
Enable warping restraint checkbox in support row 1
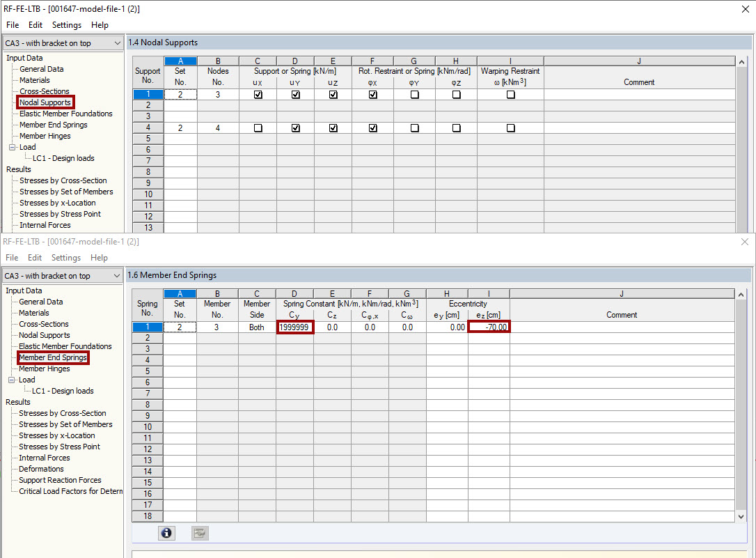tap(510, 95)
